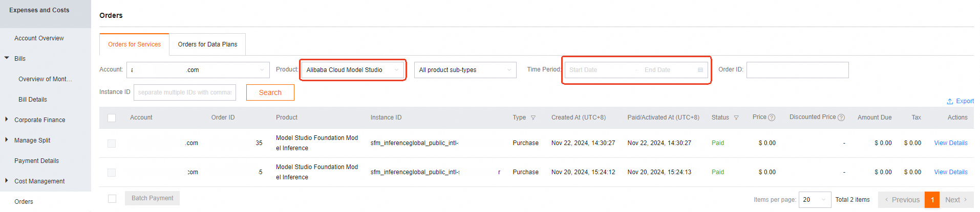Switch to Orders for Data Plans tab
The height and width of the screenshot is (212, 980).
pyautogui.click(x=207, y=44)
